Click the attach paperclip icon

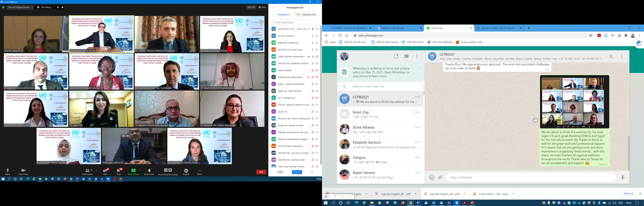click(440, 177)
